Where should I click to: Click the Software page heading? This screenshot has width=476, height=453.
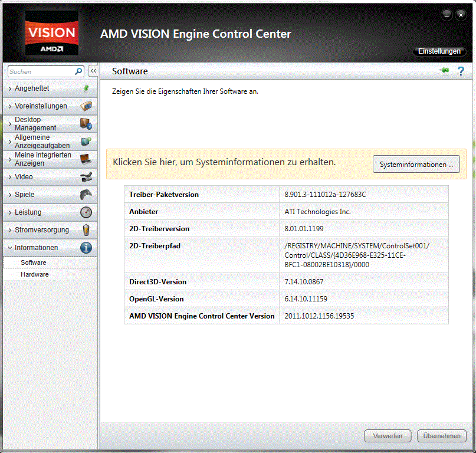pos(130,71)
